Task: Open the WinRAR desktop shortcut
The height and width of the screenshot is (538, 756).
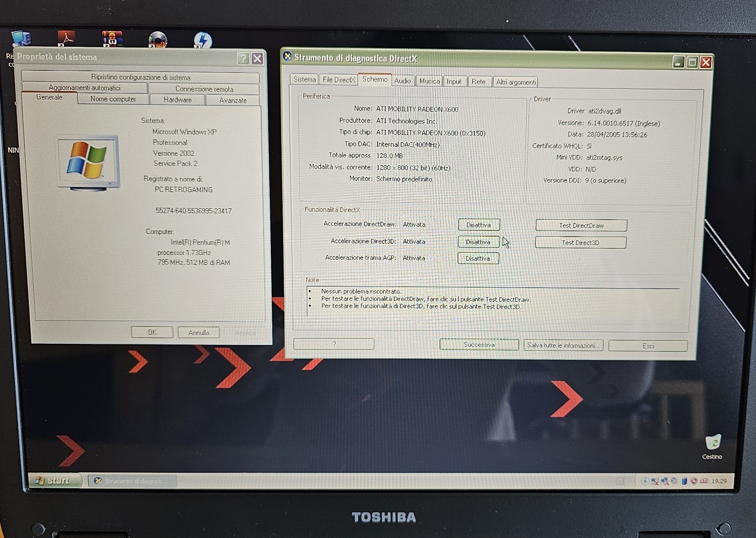Action: tap(112, 39)
